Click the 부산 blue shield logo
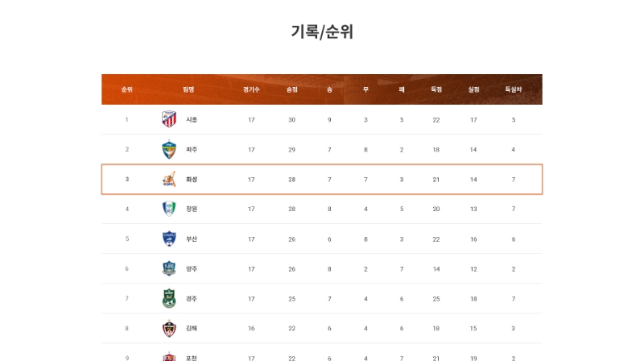 169,239
